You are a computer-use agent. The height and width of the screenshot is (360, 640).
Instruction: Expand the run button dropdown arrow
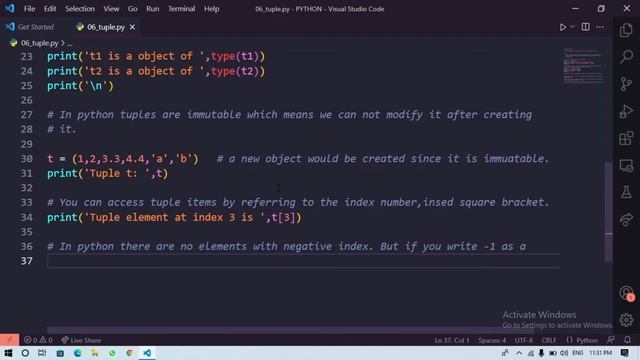click(572, 27)
